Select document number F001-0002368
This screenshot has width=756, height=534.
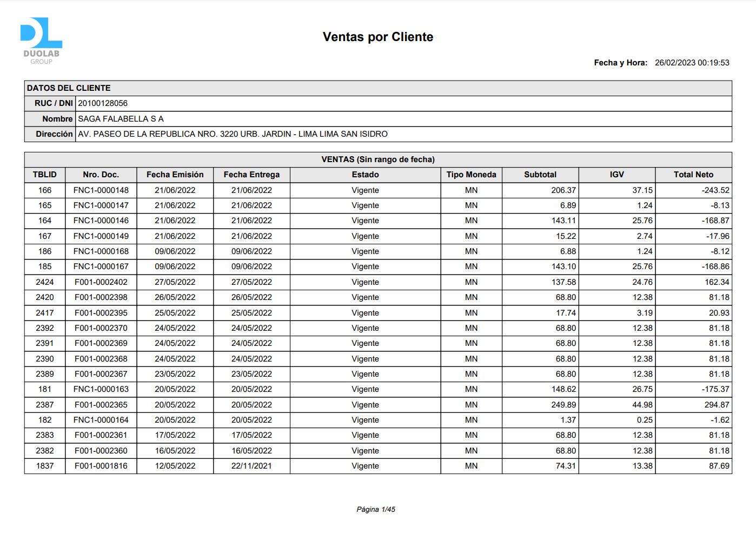101,359
